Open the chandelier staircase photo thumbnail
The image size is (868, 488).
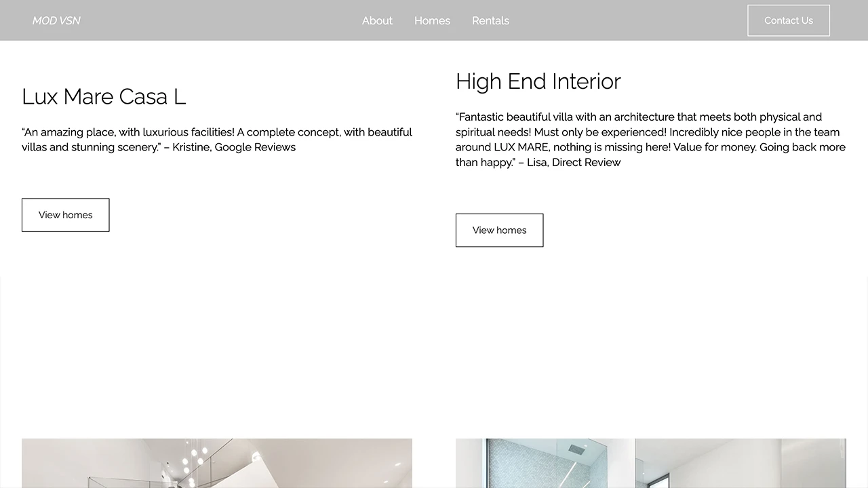point(217,464)
